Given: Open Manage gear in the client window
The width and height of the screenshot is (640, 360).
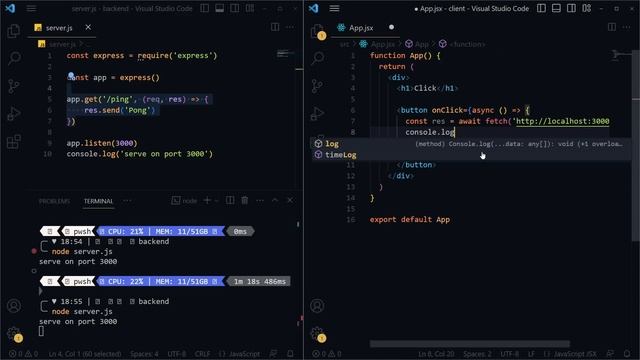Looking at the screenshot, I should coord(318,333).
